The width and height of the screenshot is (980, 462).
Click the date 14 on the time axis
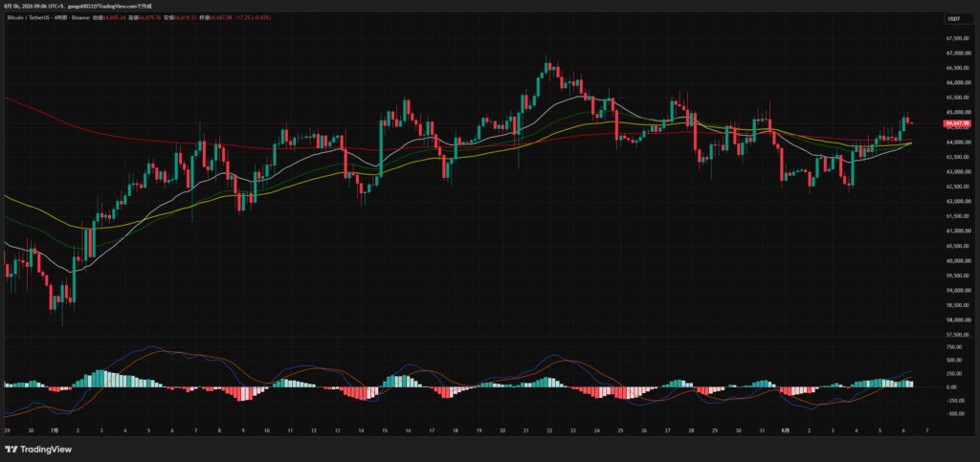click(361, 430)
